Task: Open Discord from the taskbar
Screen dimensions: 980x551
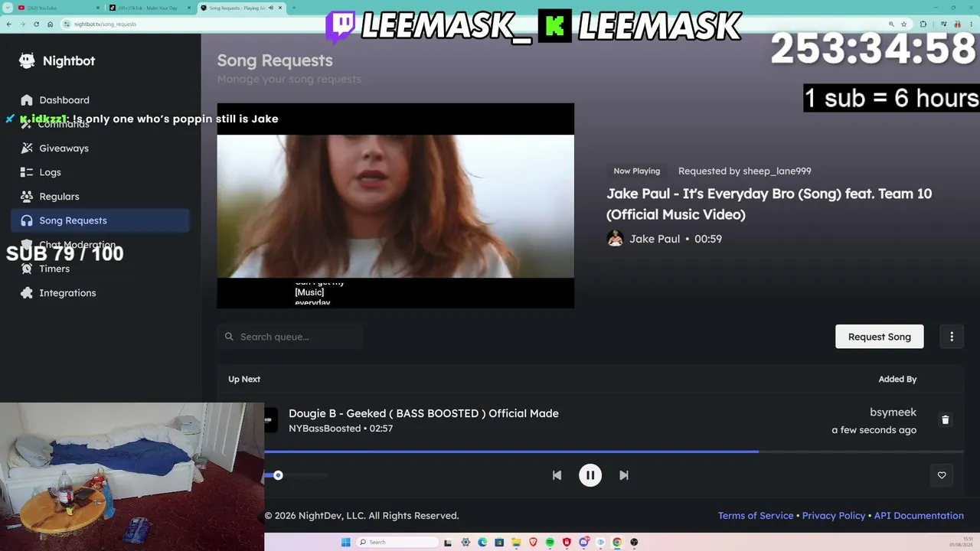Action: click(x=583, y=543)
